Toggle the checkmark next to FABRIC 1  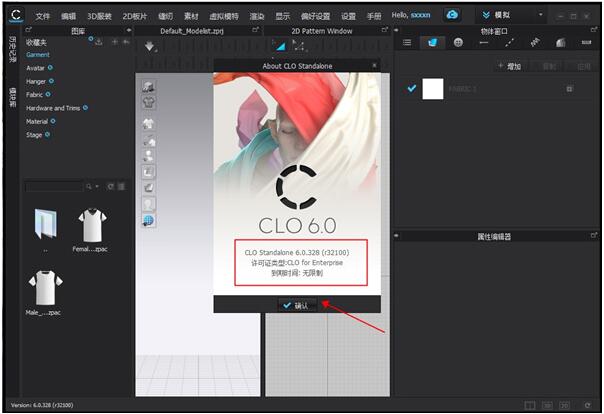click(x=411, y=89)
